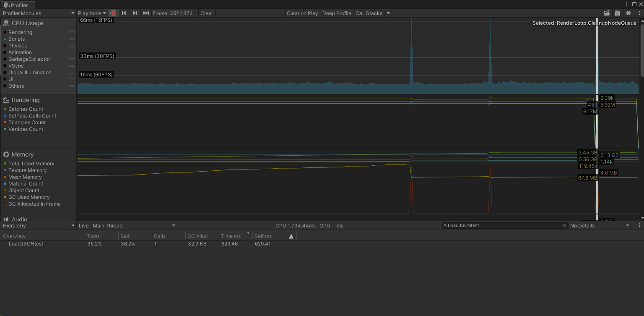Open the Playmode target dropdown

pos(92,13)
